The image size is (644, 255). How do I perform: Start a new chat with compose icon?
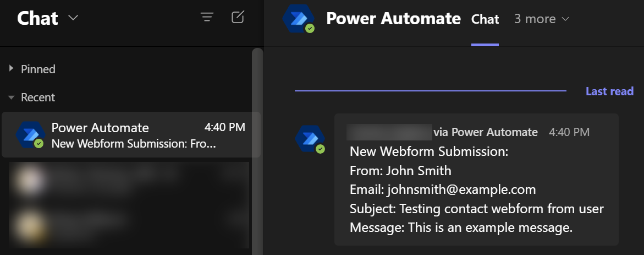(238, 18)
